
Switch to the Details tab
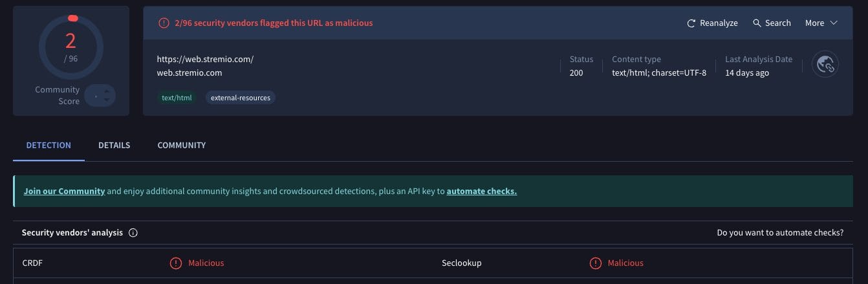(114, 145)
